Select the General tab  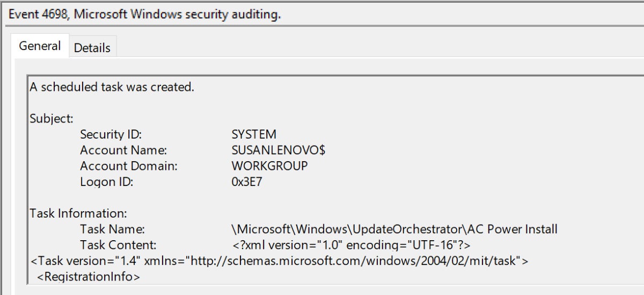coord(40,46)
